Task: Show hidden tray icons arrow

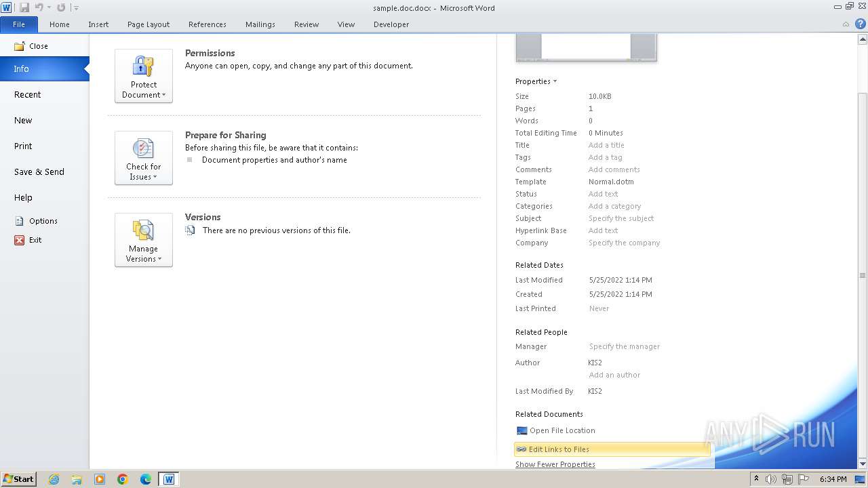Action: [x=756, y=479]
